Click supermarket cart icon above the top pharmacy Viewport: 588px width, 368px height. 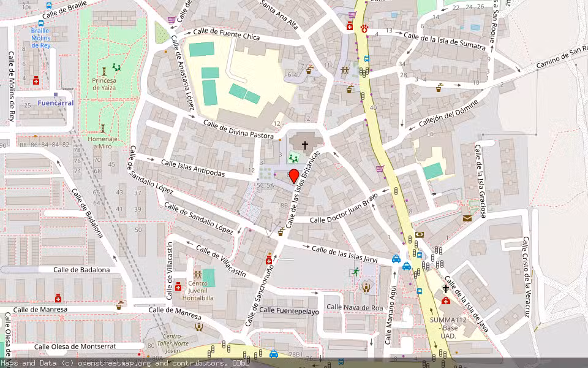[x=352, y=15]
